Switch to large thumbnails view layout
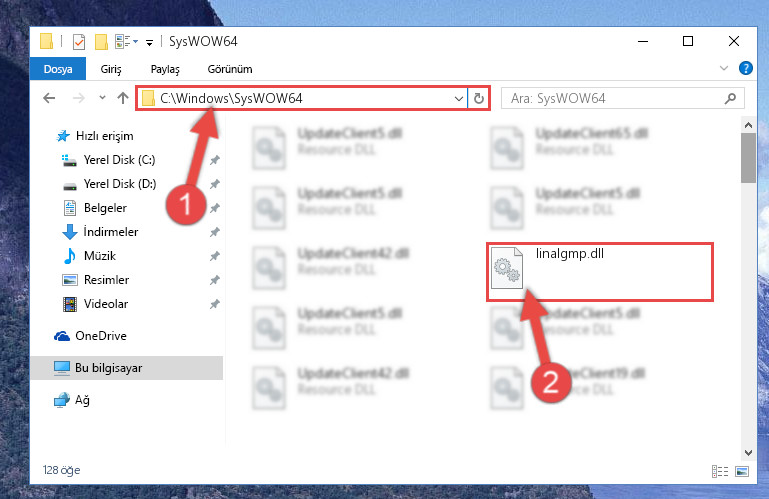Screen dimensions: 769x499 point(742,471)
